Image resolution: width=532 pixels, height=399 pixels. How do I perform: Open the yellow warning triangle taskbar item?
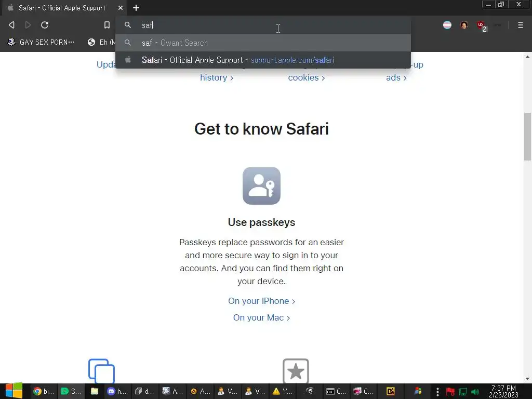(x=282, y=391)
